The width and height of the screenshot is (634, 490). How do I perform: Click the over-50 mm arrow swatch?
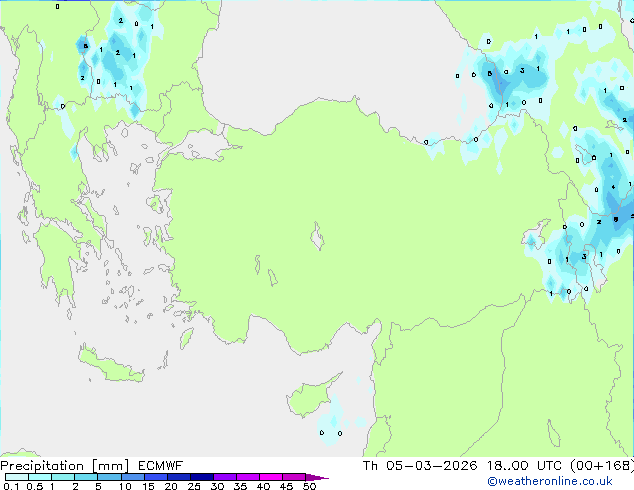click(316, 477)
